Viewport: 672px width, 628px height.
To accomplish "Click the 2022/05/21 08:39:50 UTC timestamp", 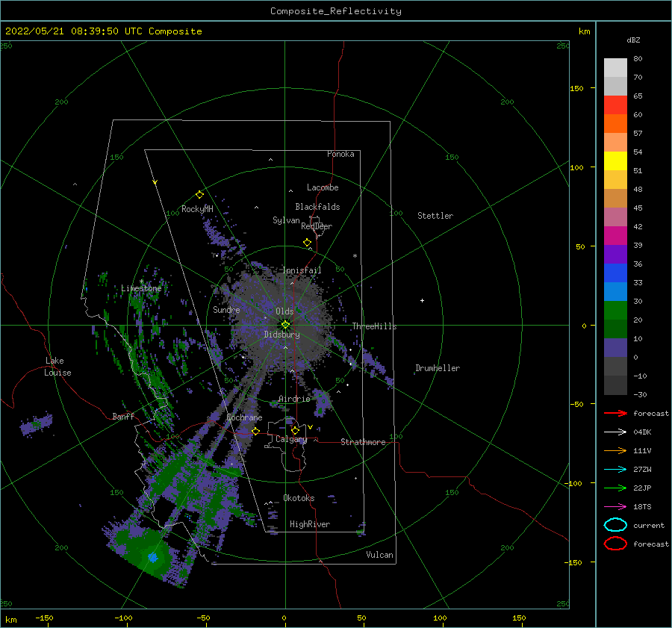I will click(x=104, y=31).
